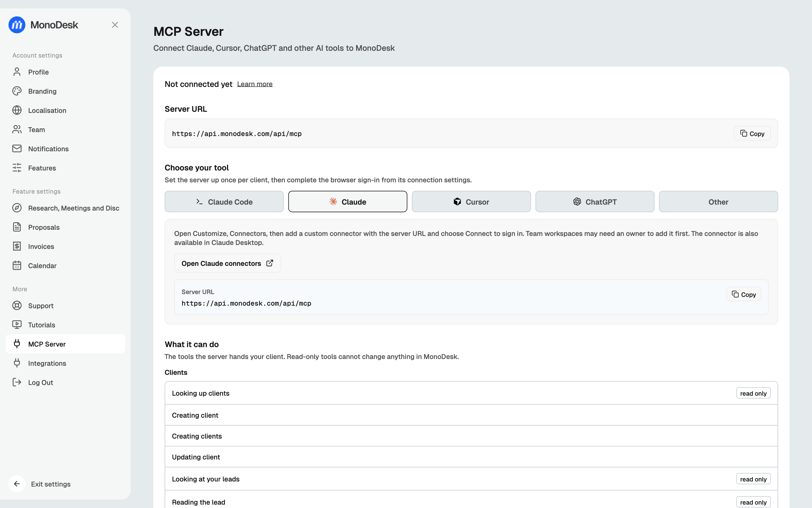Click copy icon in Claude instructions Server URL
Image resolution: width=812 pixels, height=508 pixels.
735,294
